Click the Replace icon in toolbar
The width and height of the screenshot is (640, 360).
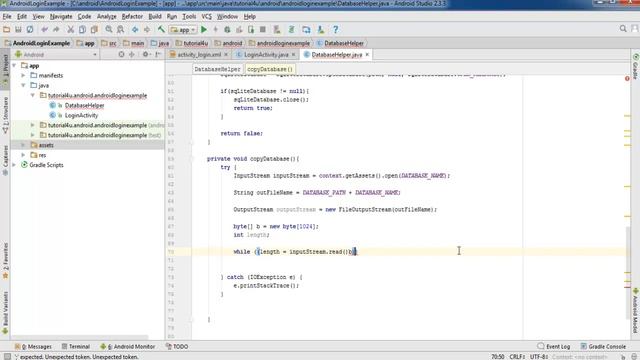click(x=120, y=29)
